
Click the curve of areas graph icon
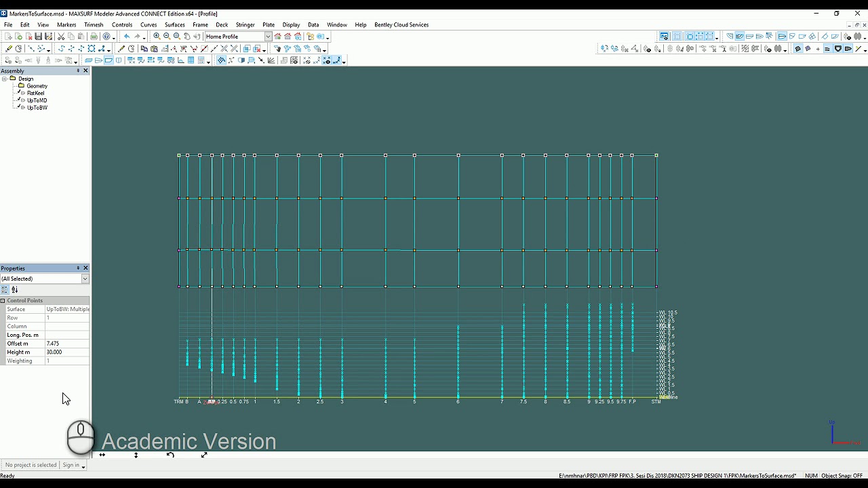181,60
